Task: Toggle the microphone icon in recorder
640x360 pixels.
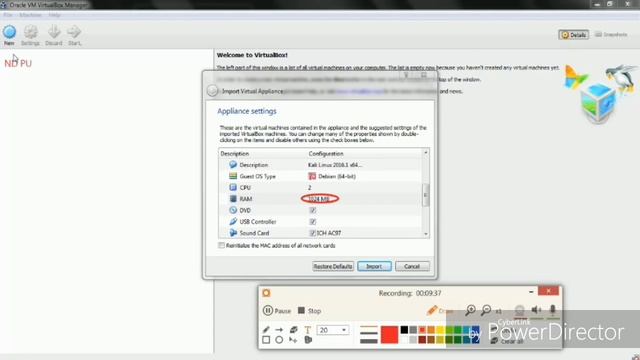Action: [x=553, y=310]
